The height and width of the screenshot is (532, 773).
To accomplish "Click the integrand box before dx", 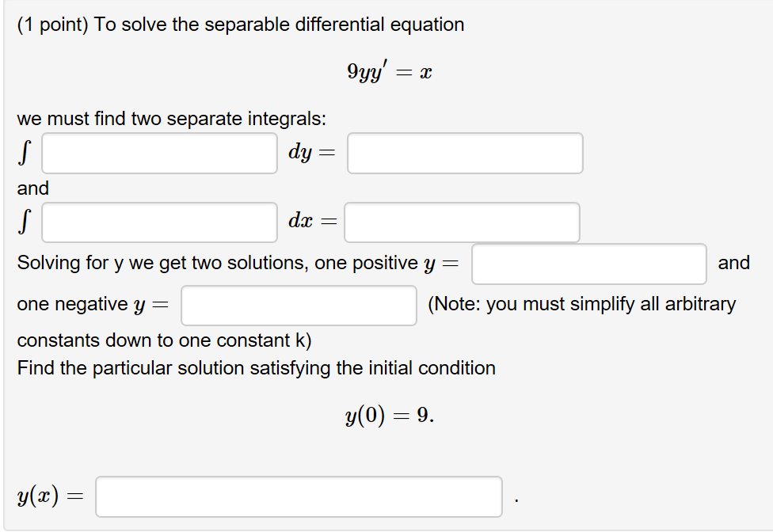I will [158, 222].
